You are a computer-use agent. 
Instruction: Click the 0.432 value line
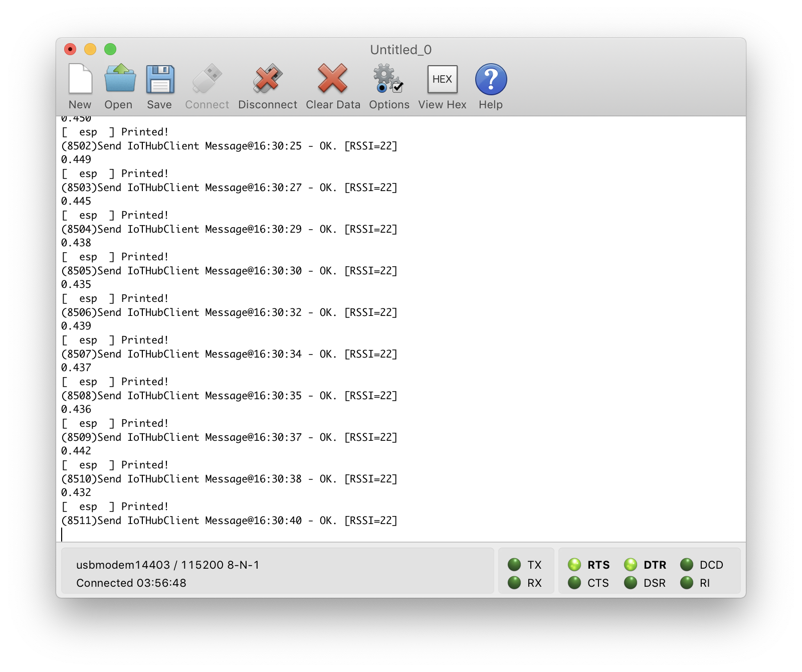(x=76, y=492)
